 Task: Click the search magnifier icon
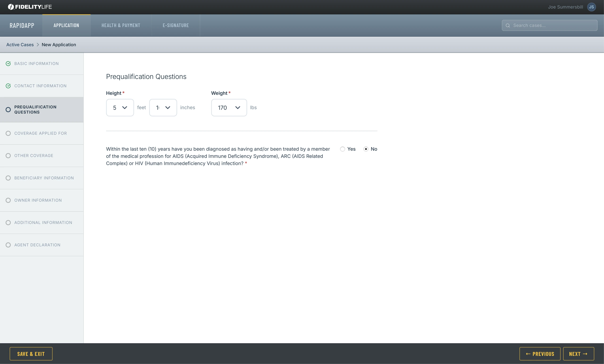click(508, 25)
